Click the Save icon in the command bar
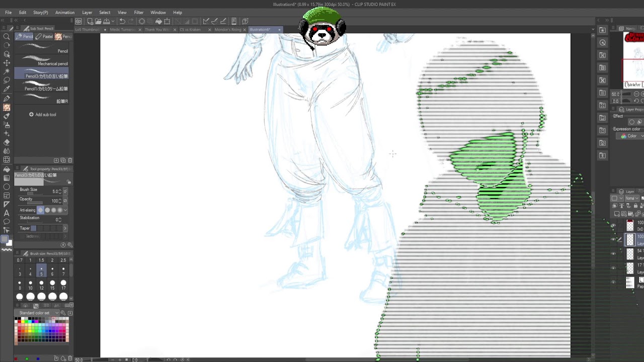This screenshot has width=644, height=362. click(106, 21)
